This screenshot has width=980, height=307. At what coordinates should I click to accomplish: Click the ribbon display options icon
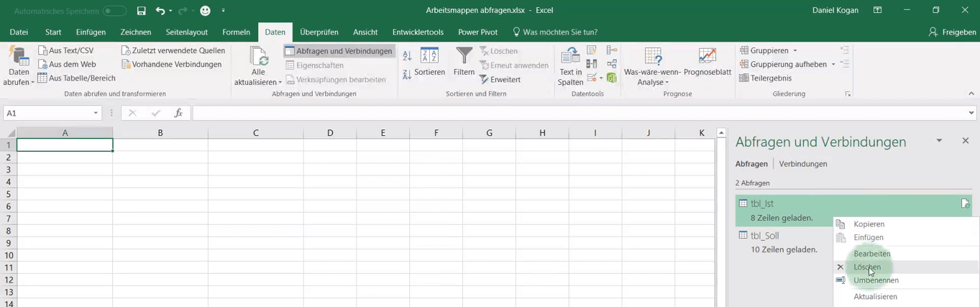click(877, 11)
